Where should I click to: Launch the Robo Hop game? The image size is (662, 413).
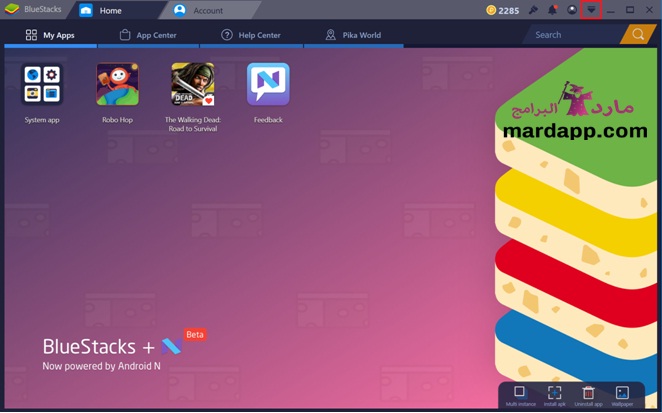point(117,84)
